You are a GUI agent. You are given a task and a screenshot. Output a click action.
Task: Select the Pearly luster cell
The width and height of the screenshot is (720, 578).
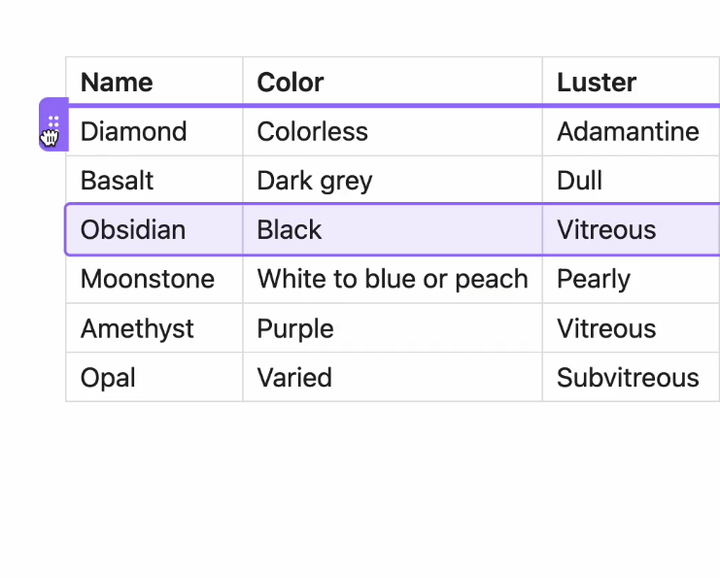click(593, 278)
